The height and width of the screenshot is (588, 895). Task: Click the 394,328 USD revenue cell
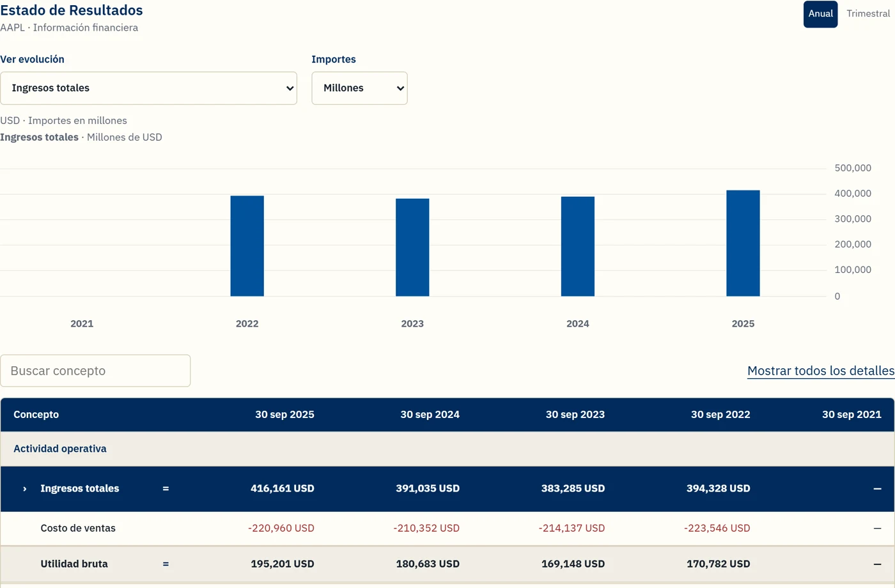719,489
